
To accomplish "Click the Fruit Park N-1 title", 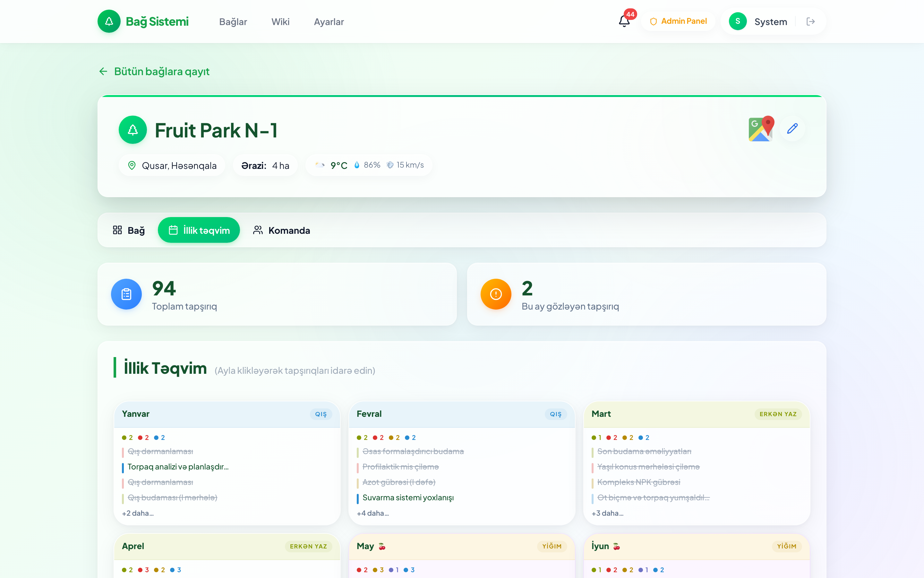I will [216, 130].
